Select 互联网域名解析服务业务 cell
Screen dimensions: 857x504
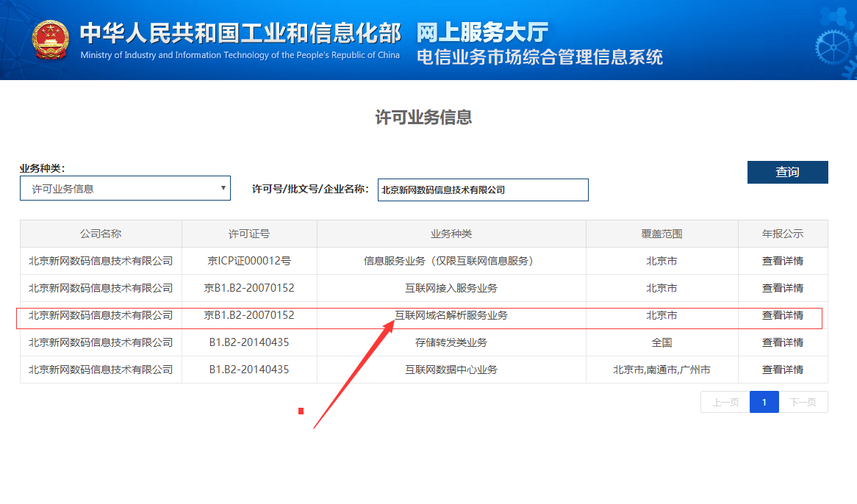click(451, 316)
